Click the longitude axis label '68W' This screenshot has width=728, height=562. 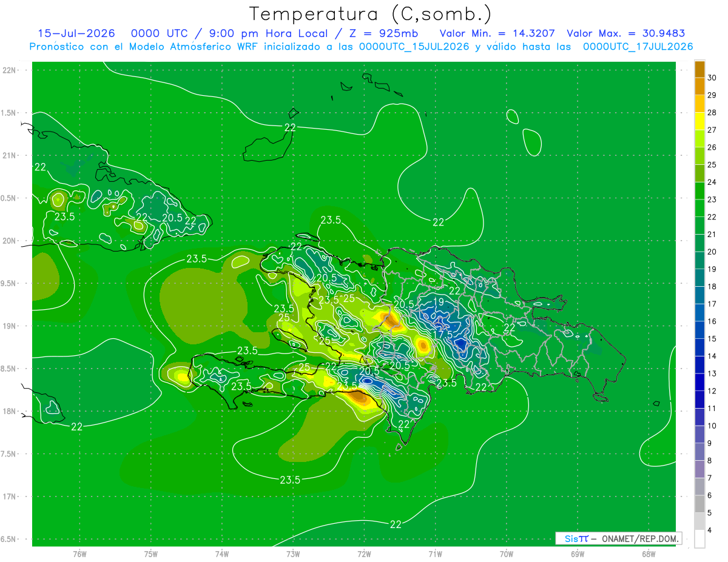pos(649,554)
